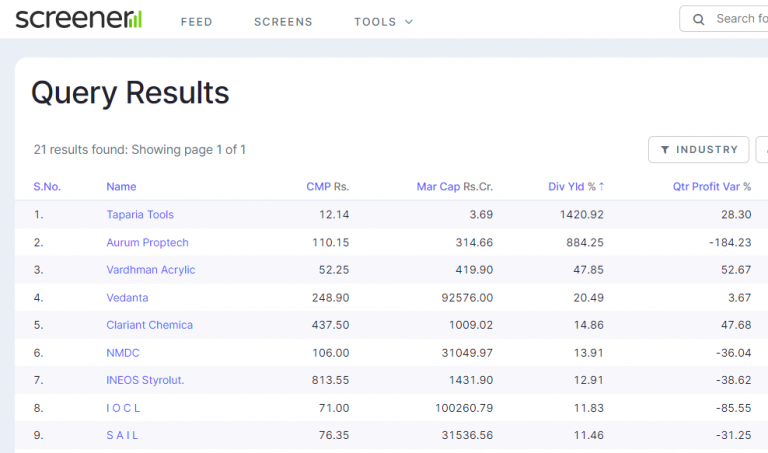Click the search magnifier icon

[698, 20]
